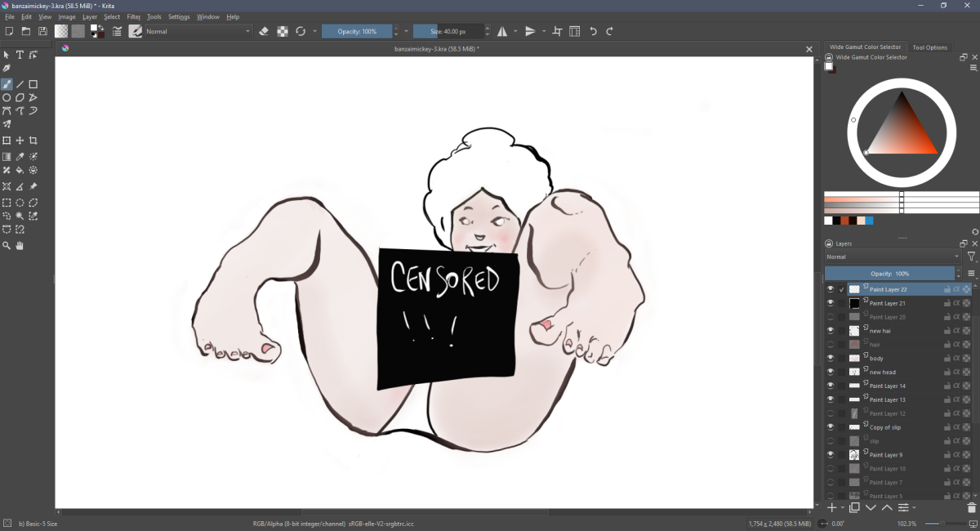980x531 pixels.
Task: Redo the last undone action
Action: pyautogui.click(x=609, y=32)
